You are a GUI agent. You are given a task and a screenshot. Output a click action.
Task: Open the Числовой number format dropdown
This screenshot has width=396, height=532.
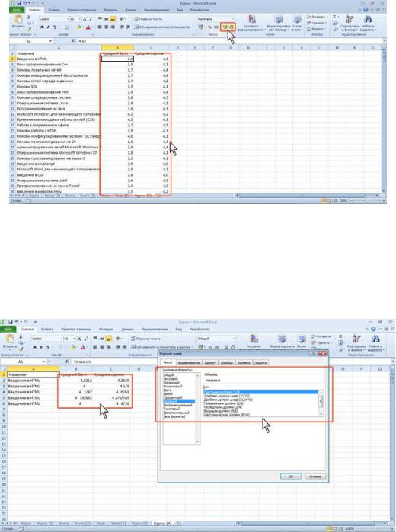232,19
